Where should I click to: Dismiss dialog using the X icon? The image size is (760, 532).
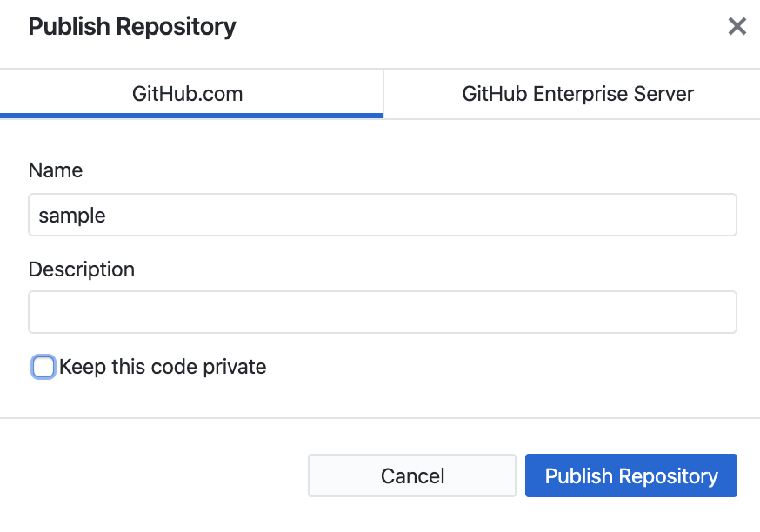coord(737,27)
